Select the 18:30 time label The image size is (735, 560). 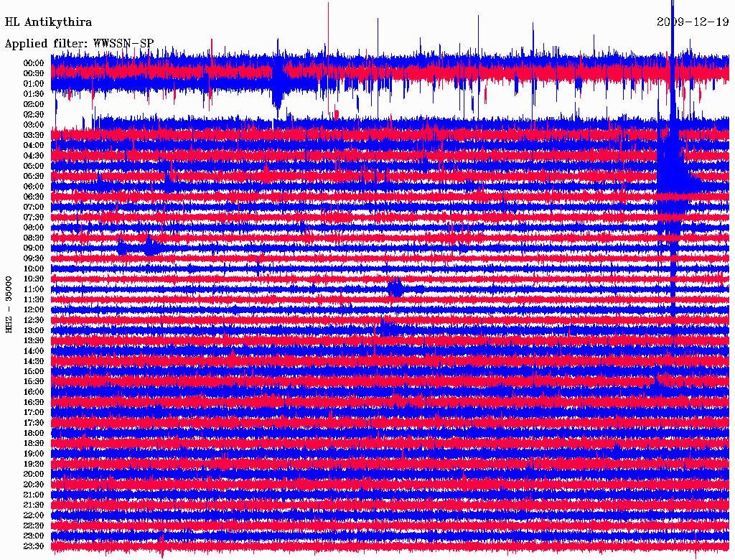pyautogui.click(x=34, y=443)
